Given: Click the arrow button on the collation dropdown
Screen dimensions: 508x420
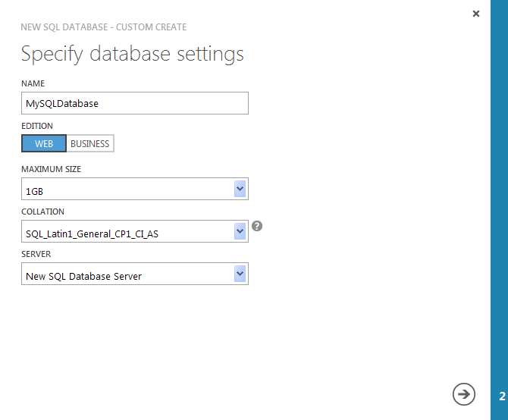Looking at the screenshot, I should (240, 231).
